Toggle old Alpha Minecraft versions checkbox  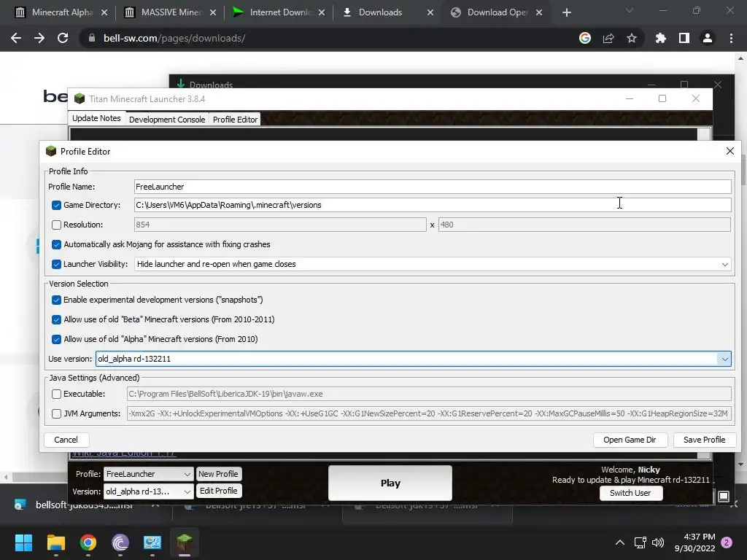[56, 340]
